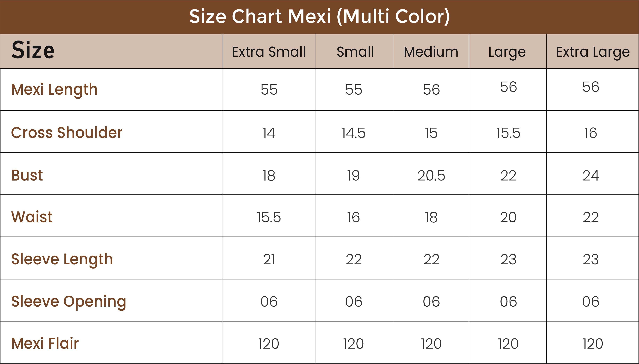Click the Large column header
639x364 pixels.
coord(507,52)
